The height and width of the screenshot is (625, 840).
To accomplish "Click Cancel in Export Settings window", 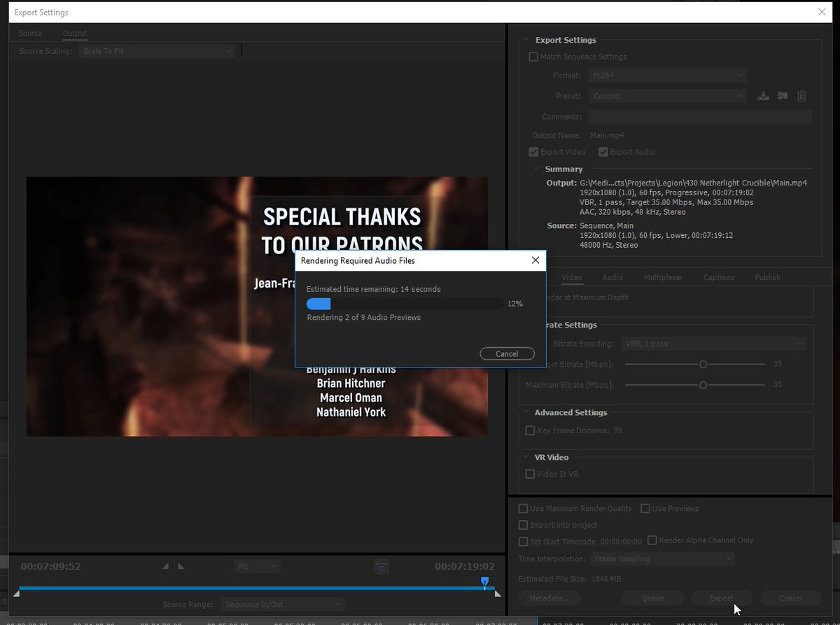I will tap(790, 598).
